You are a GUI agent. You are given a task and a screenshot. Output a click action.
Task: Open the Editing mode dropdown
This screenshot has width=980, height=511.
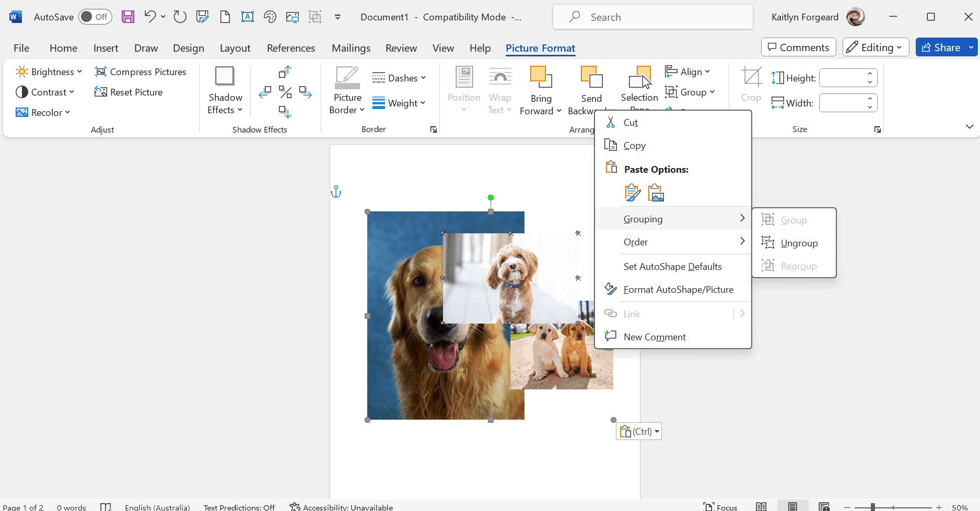(x=876, y=47)
